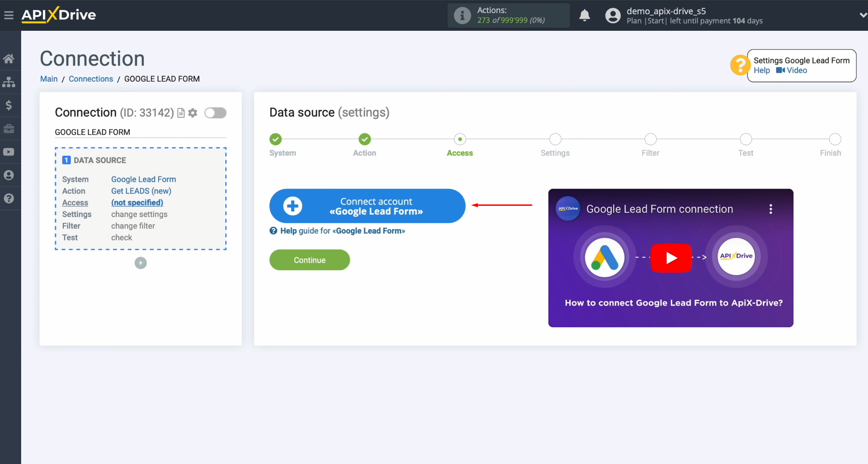Open the Home sidebar icon
The height and width of the screenshot is (464, 868).
click(x=9, y=58)
